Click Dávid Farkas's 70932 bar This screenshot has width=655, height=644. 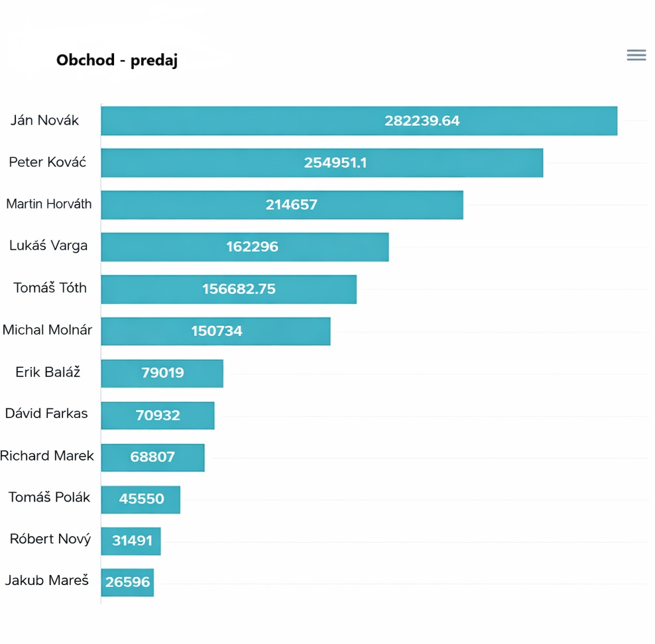pos(158,415)
